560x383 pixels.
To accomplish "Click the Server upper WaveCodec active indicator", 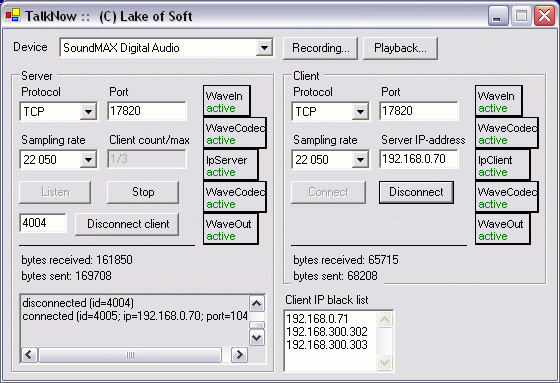I will pyautogui.click(x=235, y=133).
